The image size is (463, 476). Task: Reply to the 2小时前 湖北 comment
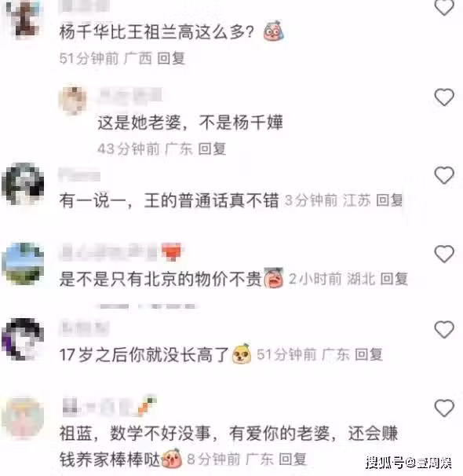pos(394,279)
